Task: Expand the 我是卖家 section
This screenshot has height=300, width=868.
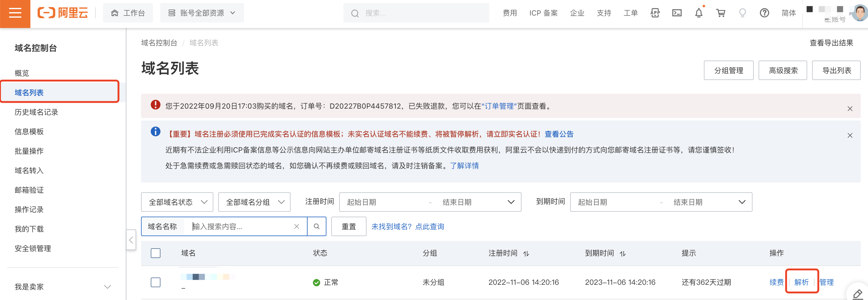Action: [x=63, y=287]
